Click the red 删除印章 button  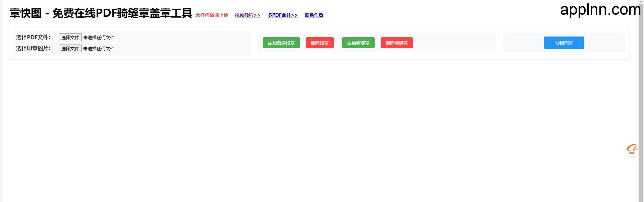(320, 43)
